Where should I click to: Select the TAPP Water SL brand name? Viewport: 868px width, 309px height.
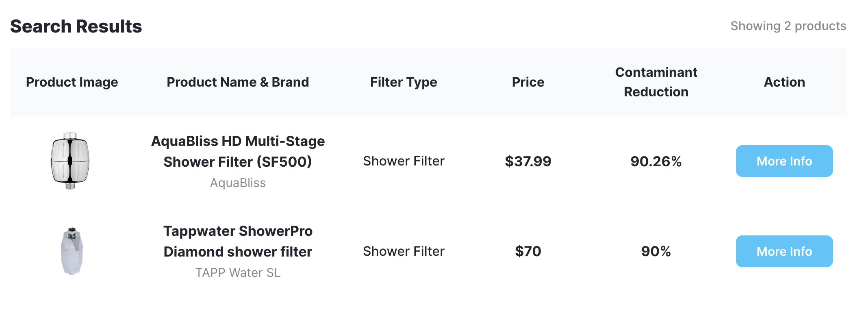click(x=238, y=273)
